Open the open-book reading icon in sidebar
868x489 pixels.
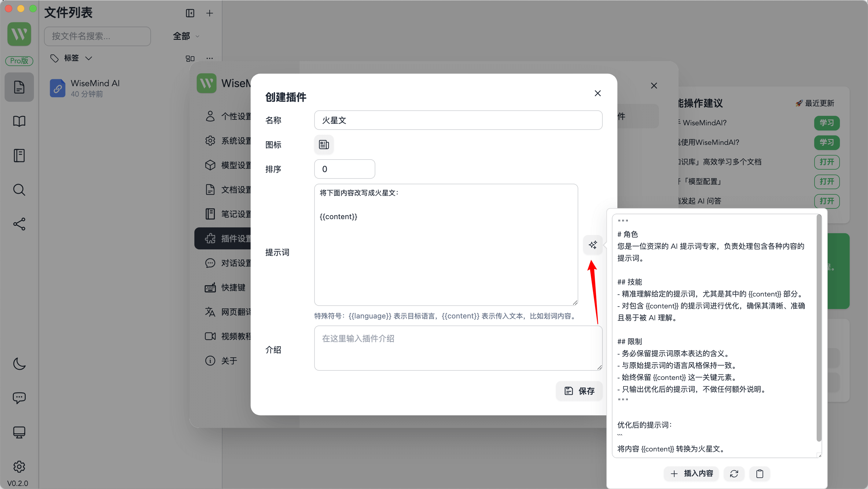(19, 121)
